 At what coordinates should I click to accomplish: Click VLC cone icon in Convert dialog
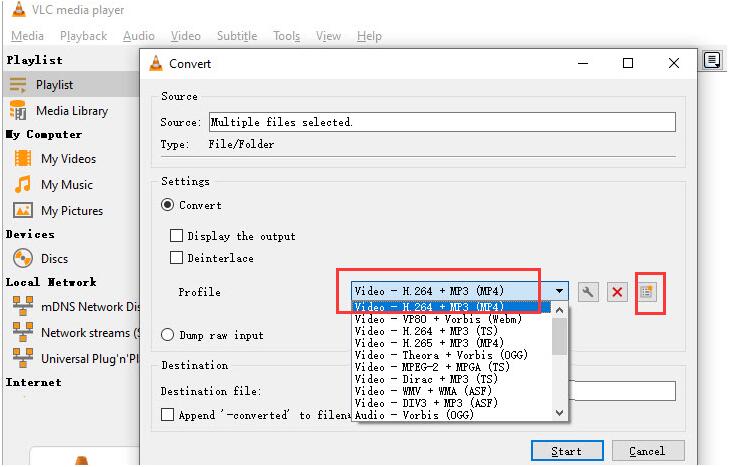tap(156, 63)
